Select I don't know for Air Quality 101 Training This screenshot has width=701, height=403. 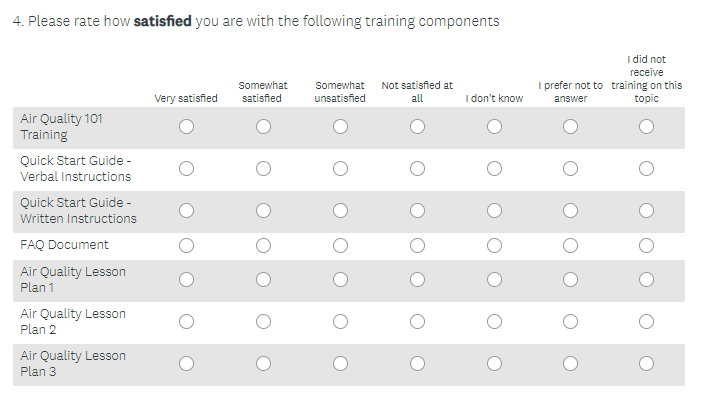[x=494, y=127]
